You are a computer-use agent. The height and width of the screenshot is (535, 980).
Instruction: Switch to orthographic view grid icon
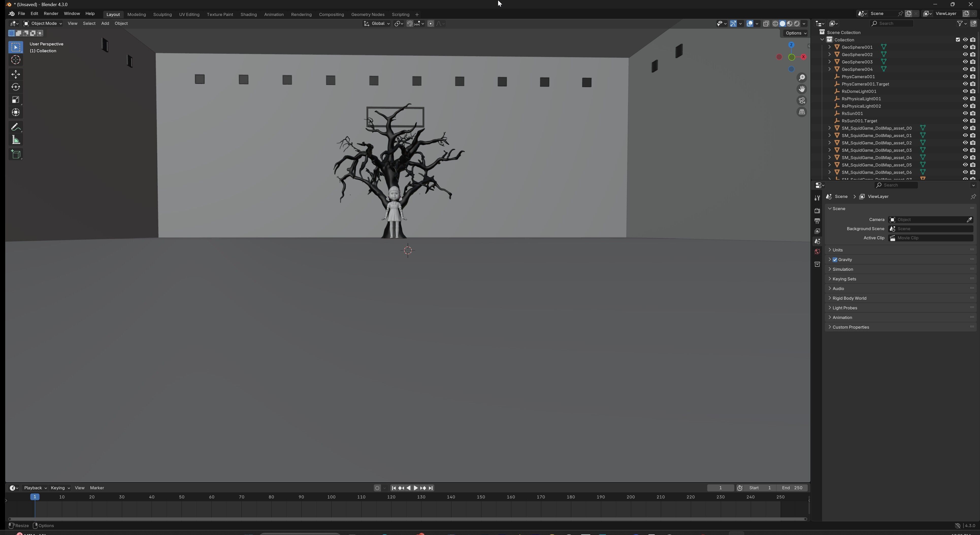tap(802, 112)
